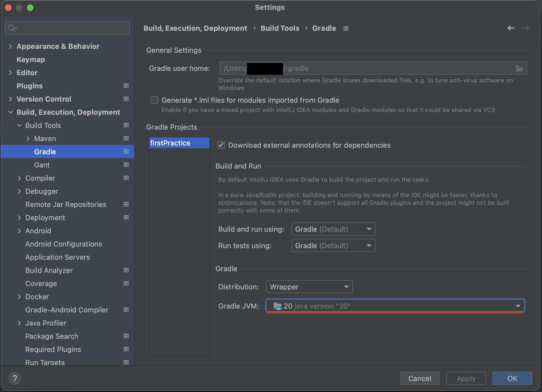Select Keymap in the settings sidebar
The width and height of the screenshot is (542, 392).
(x=31, y=60)
